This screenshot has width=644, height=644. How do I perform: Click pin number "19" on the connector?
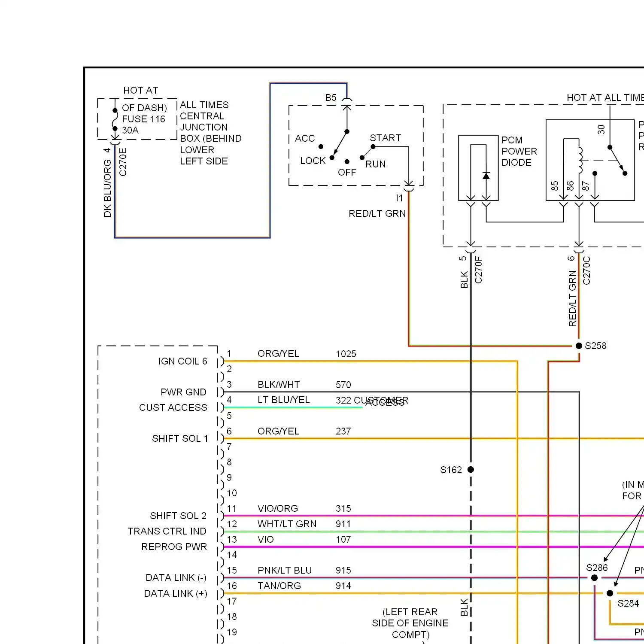click(x=232, y=632)
